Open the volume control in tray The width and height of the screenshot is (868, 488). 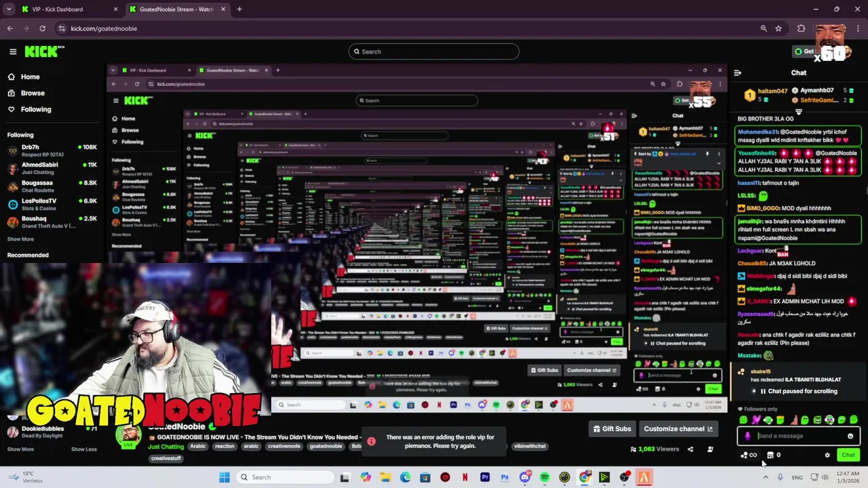pos(825,477)
